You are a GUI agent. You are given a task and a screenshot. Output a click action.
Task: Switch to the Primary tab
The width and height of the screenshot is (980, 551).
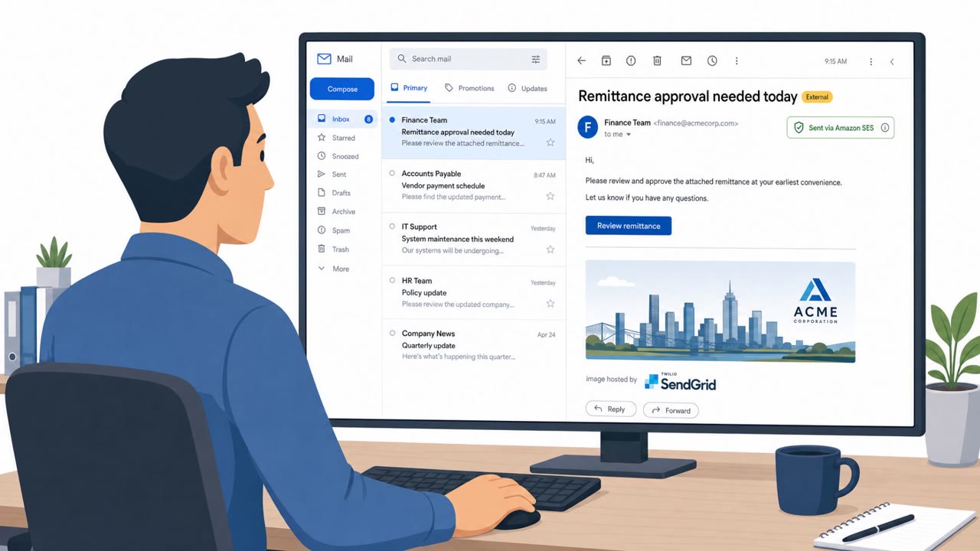tap(409, 88)
